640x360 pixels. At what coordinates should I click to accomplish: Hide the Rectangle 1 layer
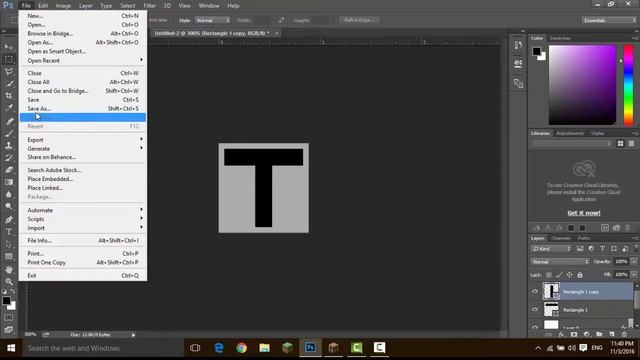(535, 309)
